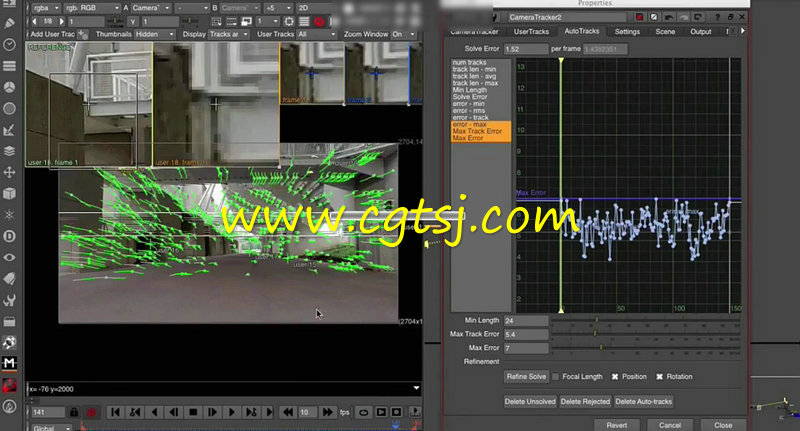Click the Refine Solve button
800x431 pixels.
point(526,377)
